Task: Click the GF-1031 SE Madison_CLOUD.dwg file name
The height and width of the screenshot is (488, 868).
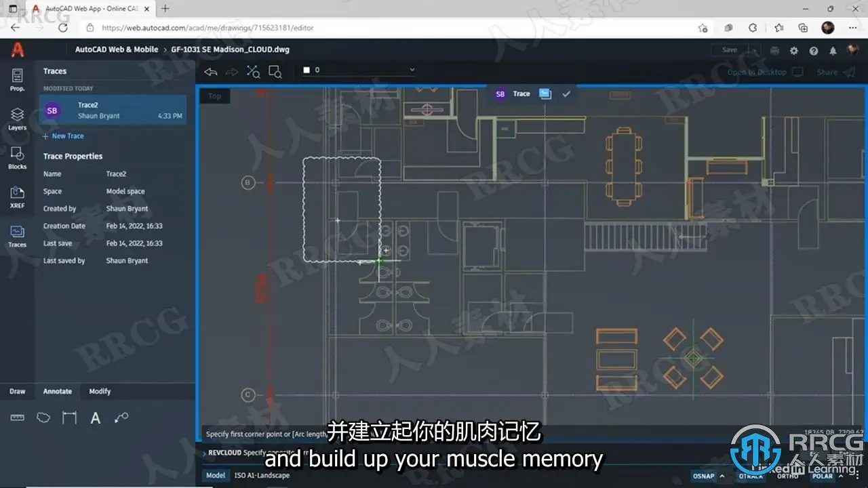Action: (x=231, y=49)
